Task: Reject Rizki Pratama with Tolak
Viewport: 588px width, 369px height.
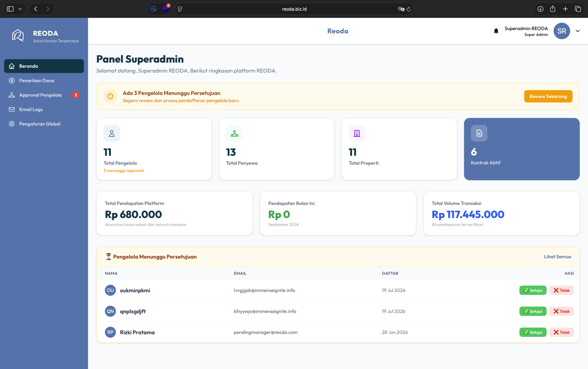Action: click(561, 332)
